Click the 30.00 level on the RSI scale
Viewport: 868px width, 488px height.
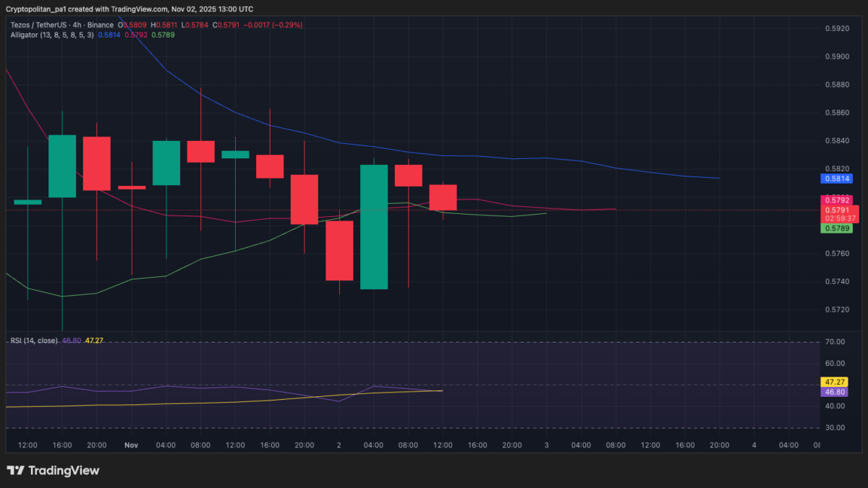835,428
